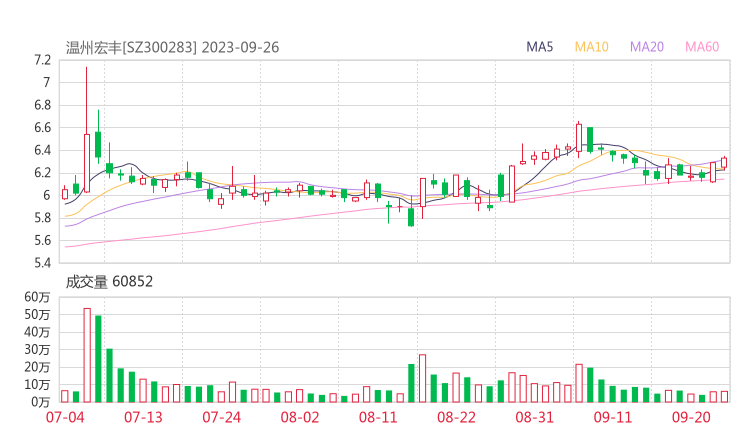Click the 7.2 price axis label
The width and height of the screenshot is (740, 440).
(x=42, y=60)
